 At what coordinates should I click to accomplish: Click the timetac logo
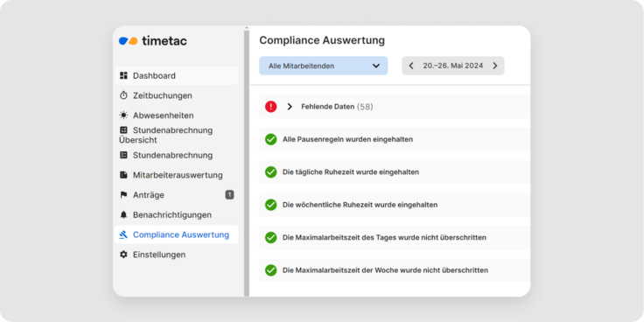pyautogui.click(x=153, y=40)
